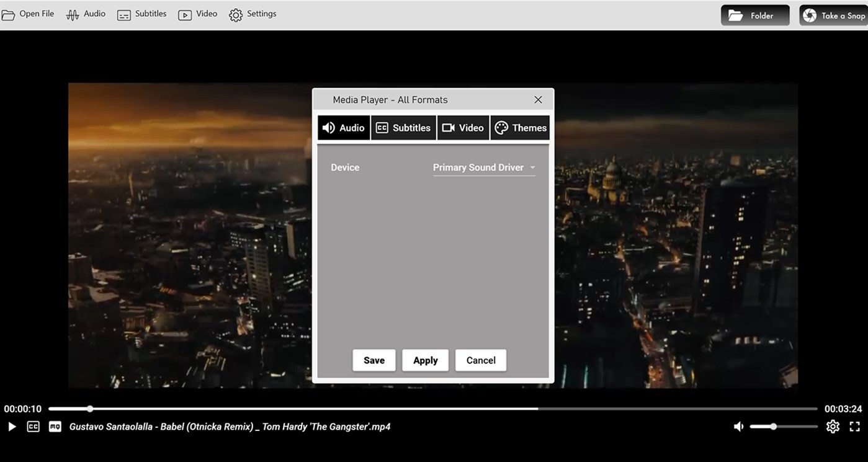Click the Take a Snap camera icon
Viewport: 868px width, 462px height.
[809, 14]
